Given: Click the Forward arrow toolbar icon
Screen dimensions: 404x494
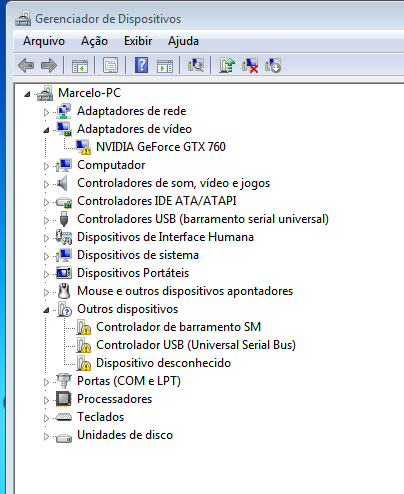Looking at the screenshot, I should [x=49, y=65].
